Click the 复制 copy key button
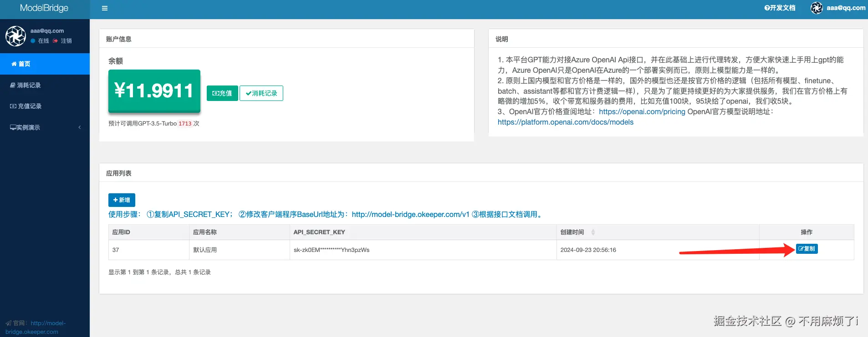 click(807, 249)
